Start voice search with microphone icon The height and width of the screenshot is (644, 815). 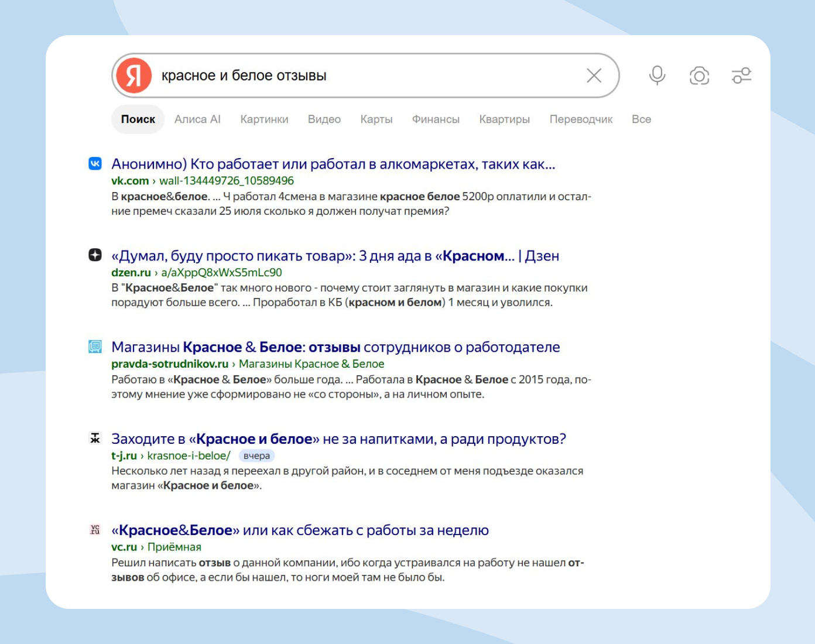click(x=657, y=76)
